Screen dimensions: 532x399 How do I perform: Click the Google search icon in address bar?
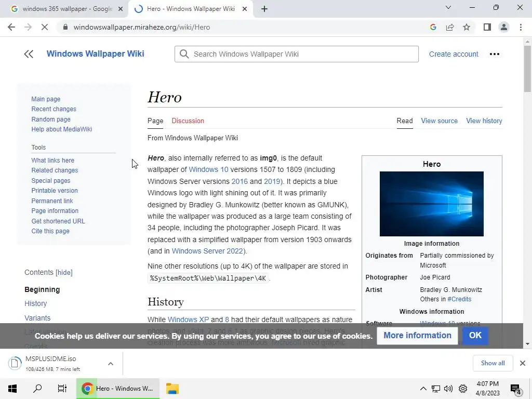(x=433, y=27)
